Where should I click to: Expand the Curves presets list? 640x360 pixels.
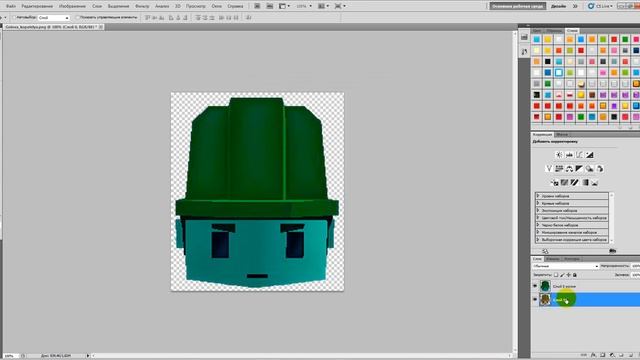[538, 203]
